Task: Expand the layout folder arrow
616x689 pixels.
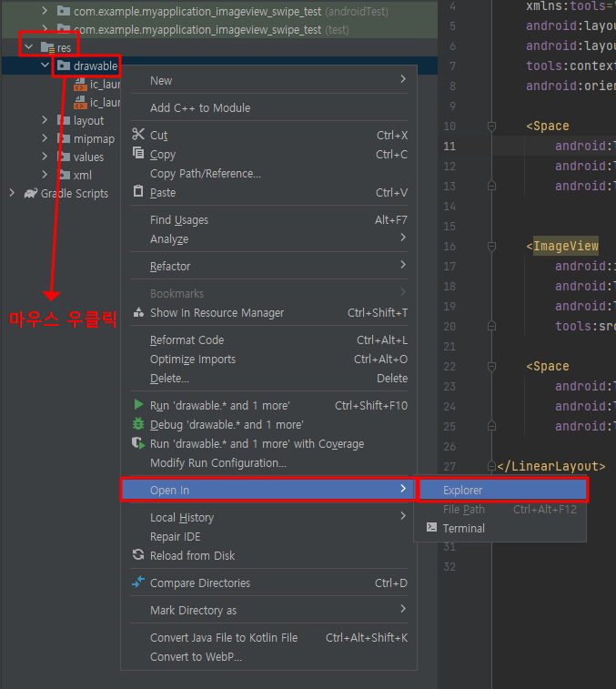Action: click(45, 119)
